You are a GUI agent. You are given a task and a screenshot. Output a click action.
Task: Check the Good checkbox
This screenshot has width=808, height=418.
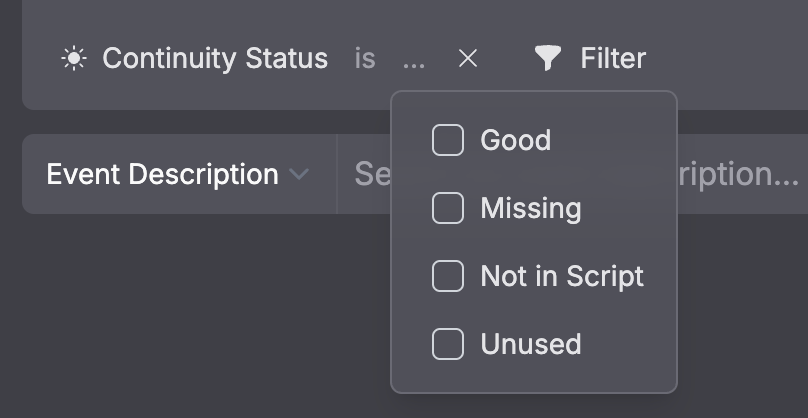[x=448, y=140]
